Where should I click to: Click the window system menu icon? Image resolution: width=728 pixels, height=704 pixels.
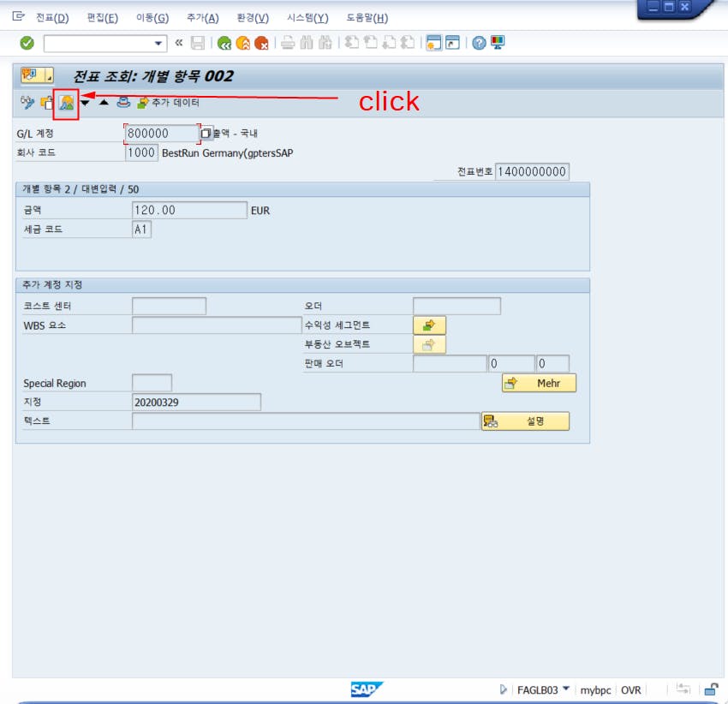tap(18, 17)
